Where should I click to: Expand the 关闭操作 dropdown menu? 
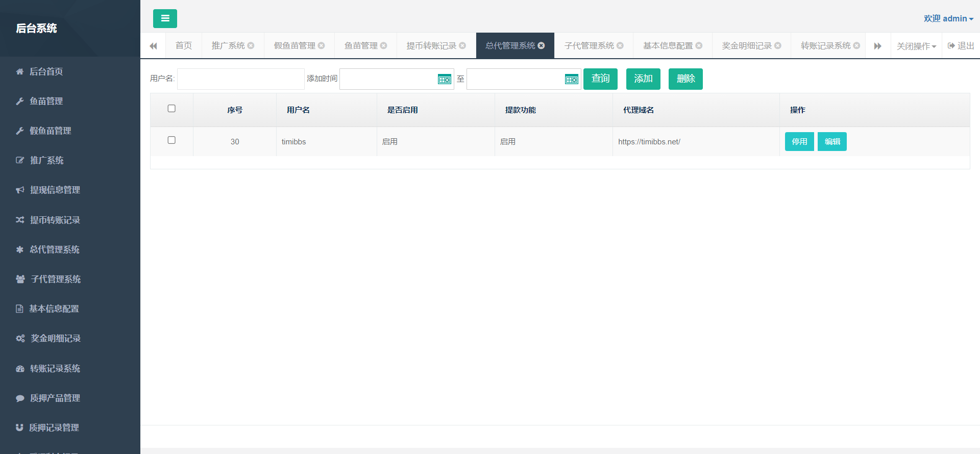(x=916, y=46)
